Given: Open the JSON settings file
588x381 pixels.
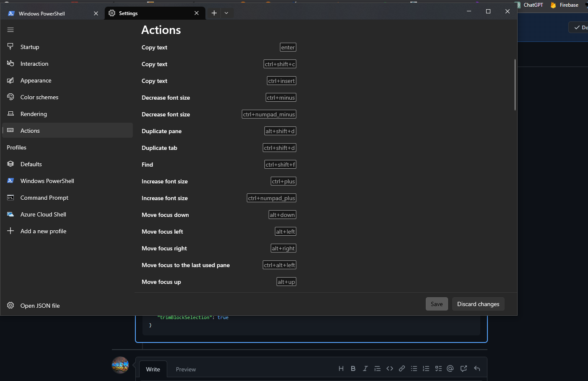Looking at the screenshot, I should tap(39, 306).
